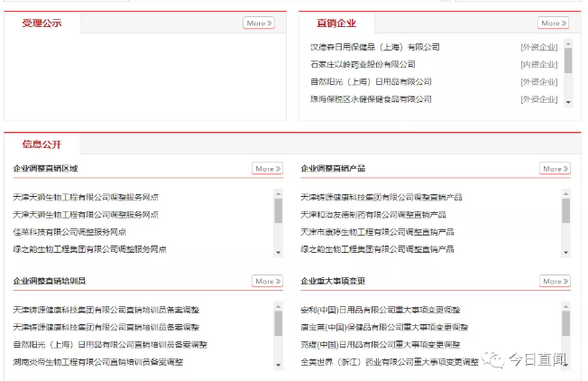Open 绿之韵生物工程集团有限公司调整服务网点

pos(89,249)
